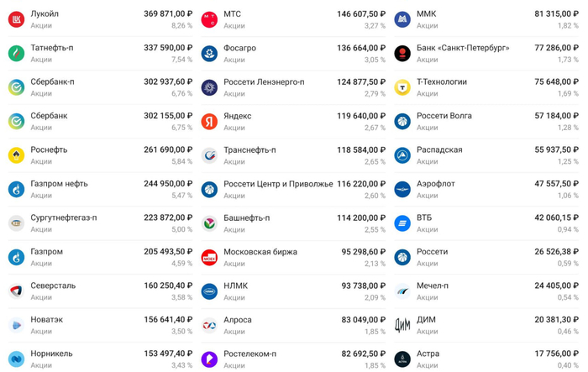Image resolution: width=588 pixels, height=372 pixels.
Task: Select the Сургутнефтегаз-п stock name
Action: pos(64,217)
